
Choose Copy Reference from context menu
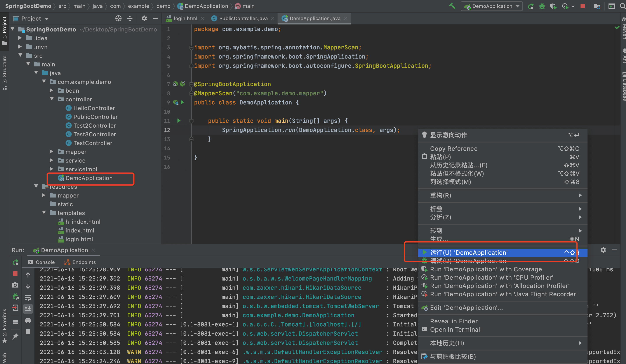coord(503,149)
